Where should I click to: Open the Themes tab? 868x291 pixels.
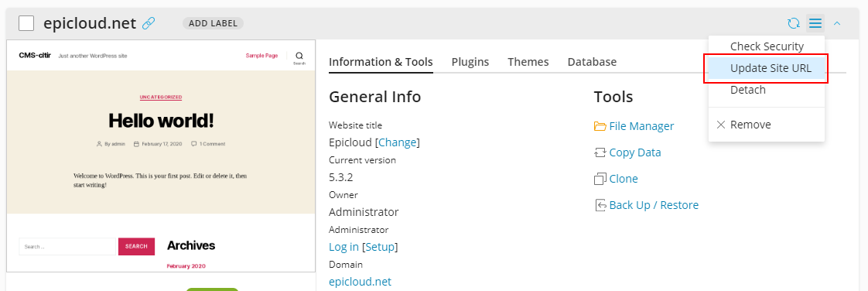528,62
